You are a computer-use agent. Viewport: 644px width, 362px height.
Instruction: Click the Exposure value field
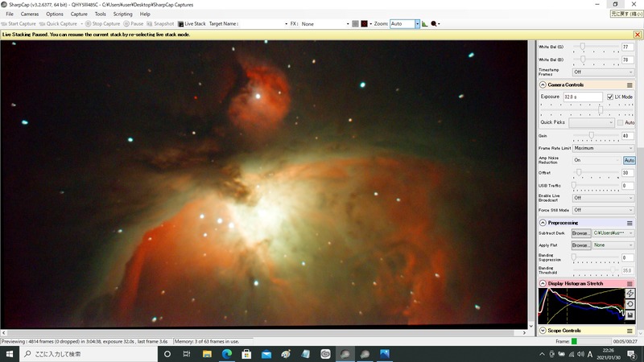tap(582, 97)
